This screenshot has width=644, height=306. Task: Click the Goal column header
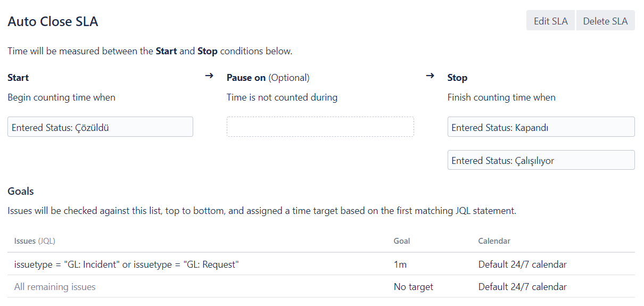[x=402, y=241]
